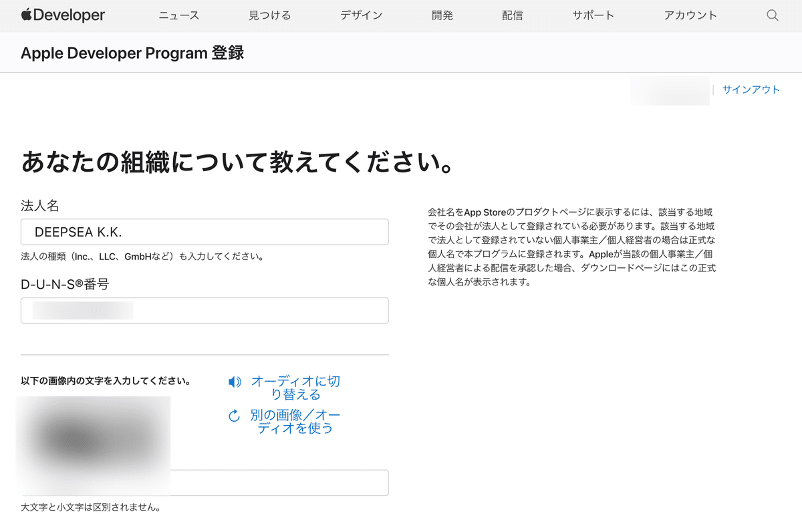
Task: Sign out via サインアウト link
Action: 751,90
